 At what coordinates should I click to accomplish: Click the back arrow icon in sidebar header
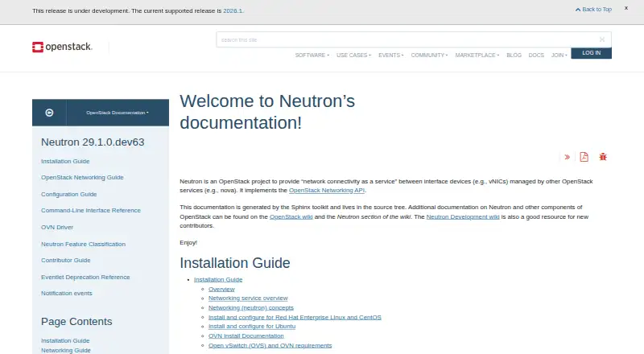tap(49, 113)
